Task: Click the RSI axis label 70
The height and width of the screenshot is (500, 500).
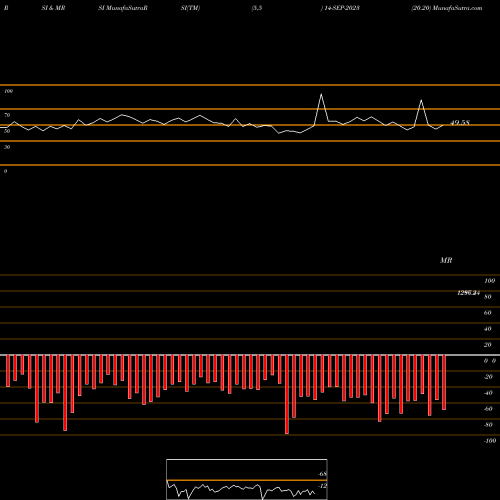Action: pos(7,115)
